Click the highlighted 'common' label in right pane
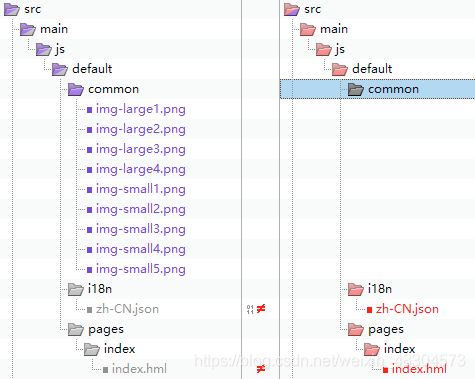 393,89
